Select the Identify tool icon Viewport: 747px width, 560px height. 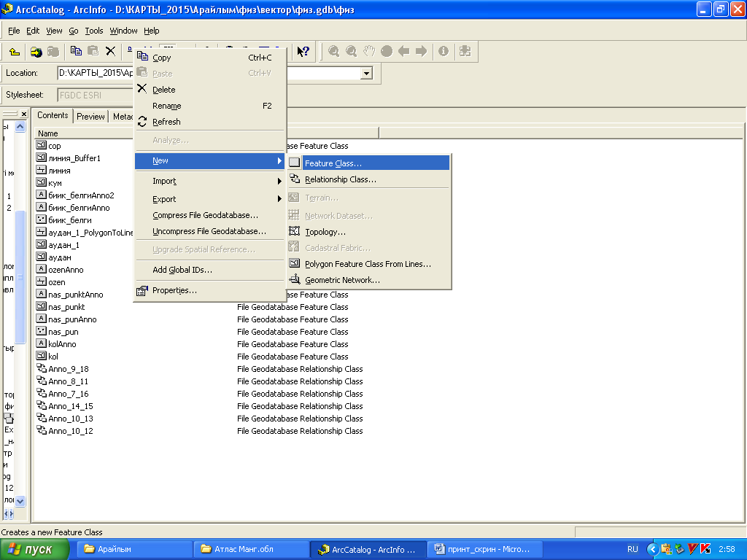tap(443, 51)
